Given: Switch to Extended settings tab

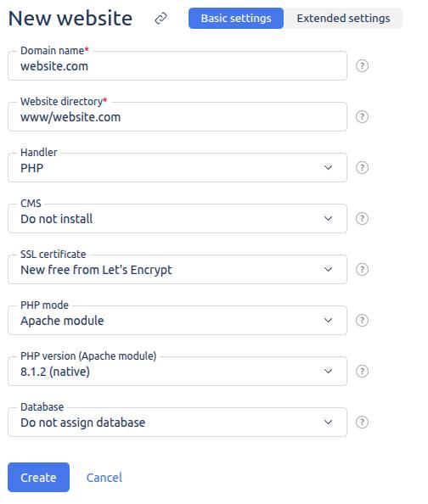Looking at the screenshot, I should click(x=343, y=19).
